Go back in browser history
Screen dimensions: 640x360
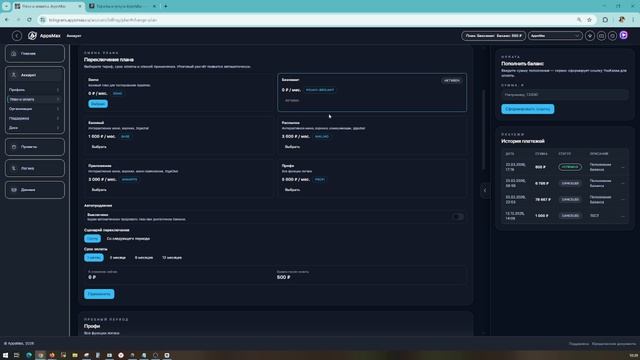tap(7, 20)
